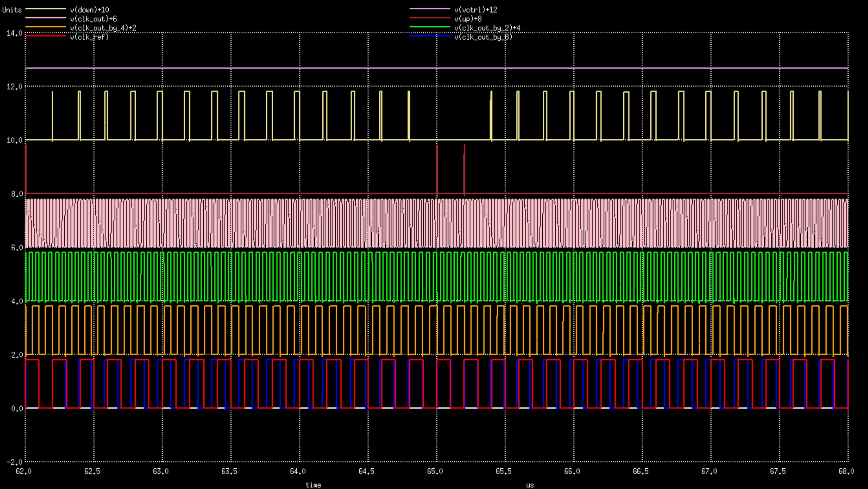Click the -2.0 label on vertical axis

14,462
